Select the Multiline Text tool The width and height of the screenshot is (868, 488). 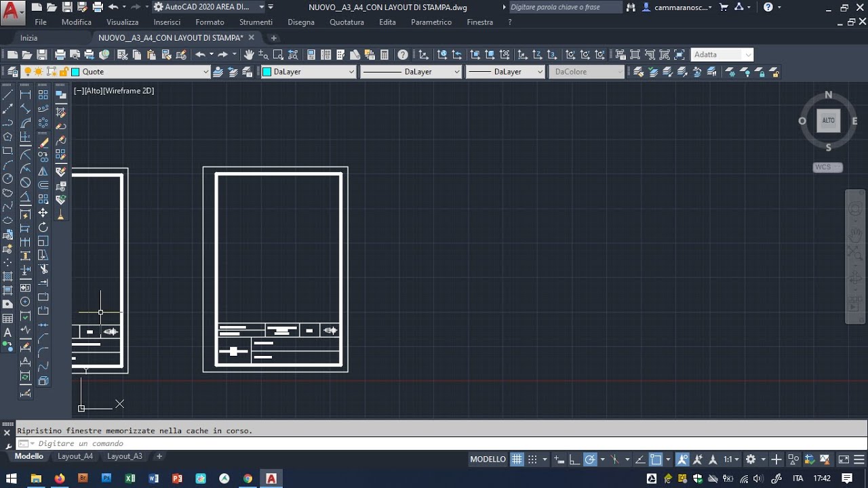point(7,333)
